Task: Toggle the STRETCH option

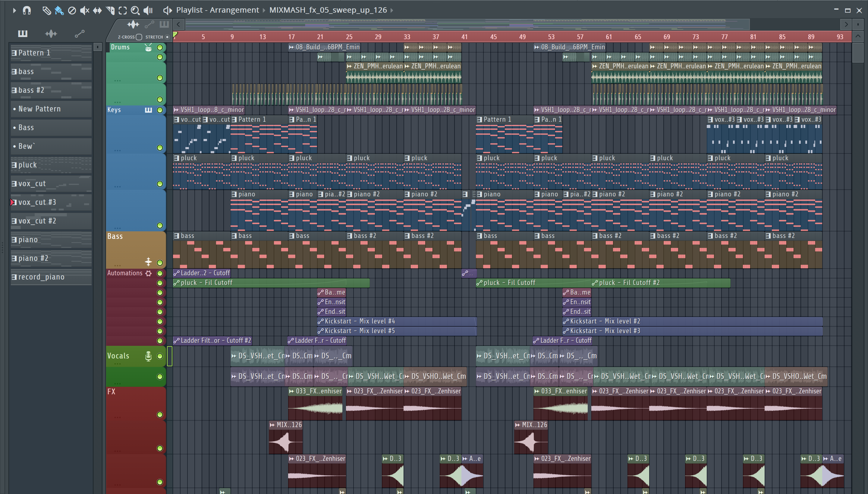Action: [x=167, y=37]
